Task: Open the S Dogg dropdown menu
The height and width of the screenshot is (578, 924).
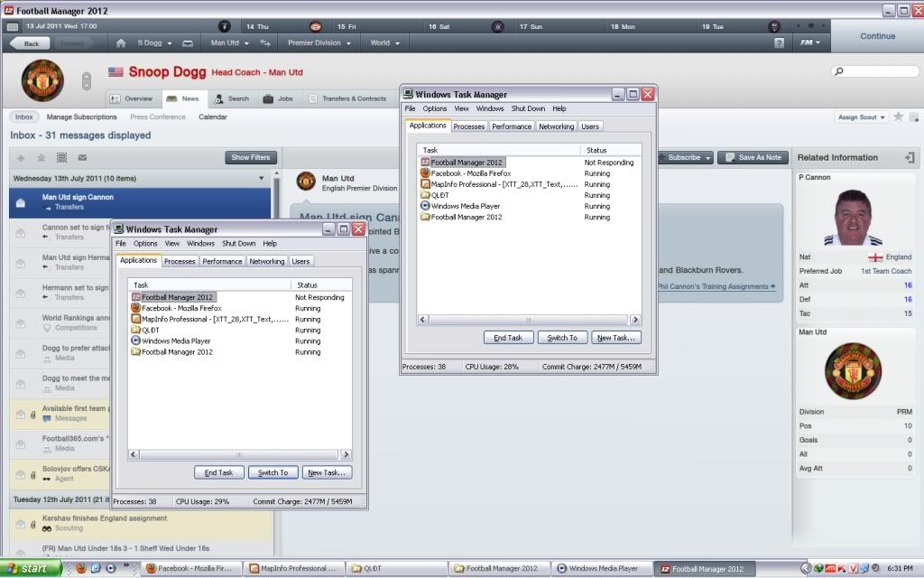Action: (154, 43)
